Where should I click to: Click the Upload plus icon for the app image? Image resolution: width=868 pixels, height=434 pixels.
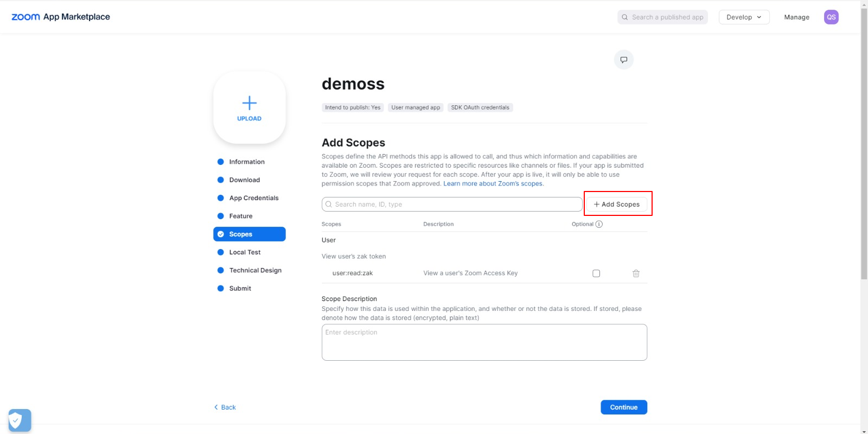click(249, 104)
